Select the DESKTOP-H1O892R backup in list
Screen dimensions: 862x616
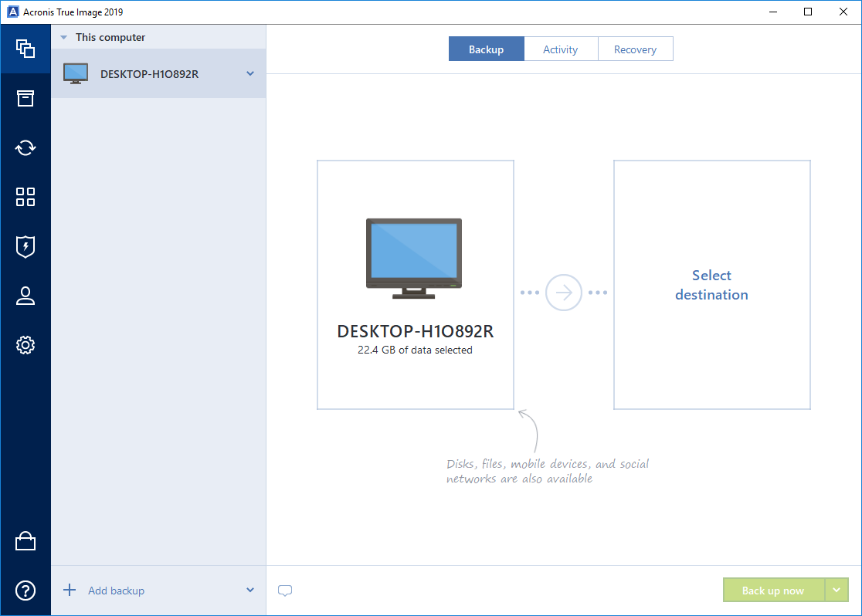(x=158, y=73)
